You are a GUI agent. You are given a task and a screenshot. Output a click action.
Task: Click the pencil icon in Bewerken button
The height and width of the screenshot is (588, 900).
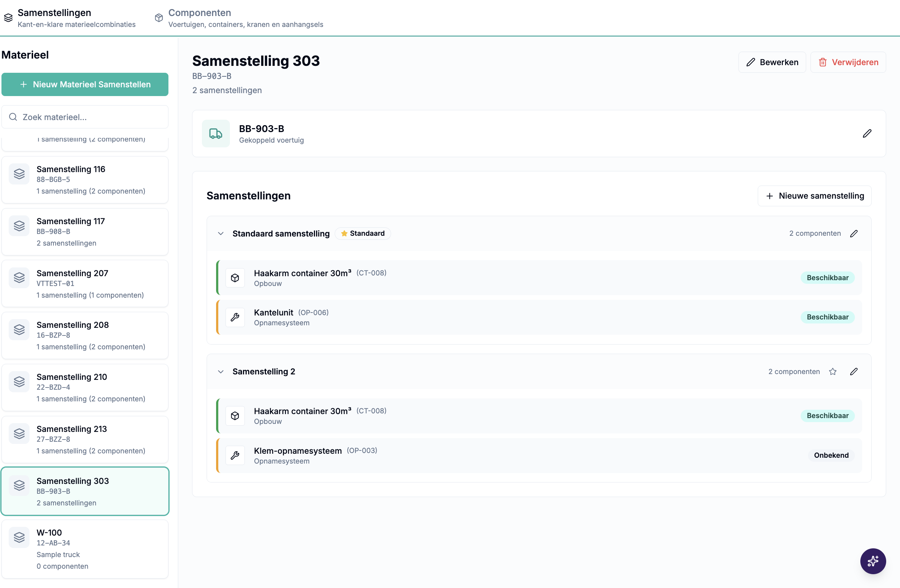pyautogui.click(x=750, y=62)
